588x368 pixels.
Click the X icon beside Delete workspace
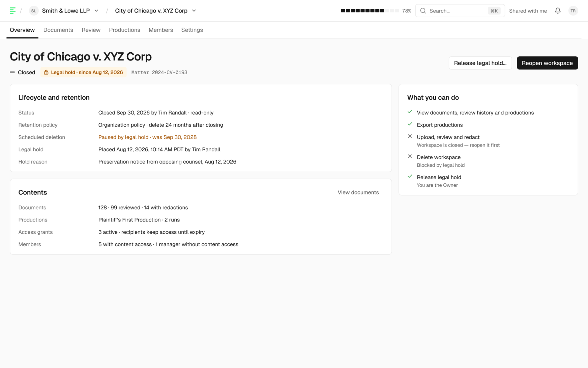(x=410, y=156)
